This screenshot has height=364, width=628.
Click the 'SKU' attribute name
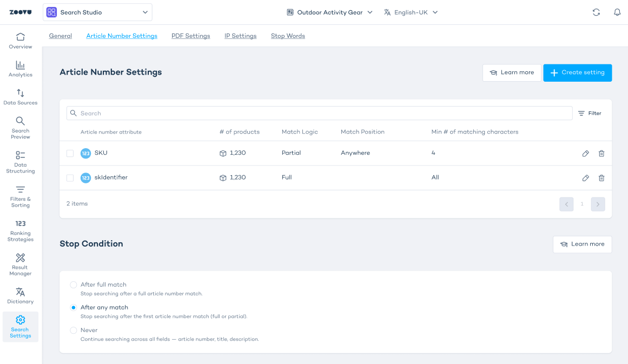[101, 153]
